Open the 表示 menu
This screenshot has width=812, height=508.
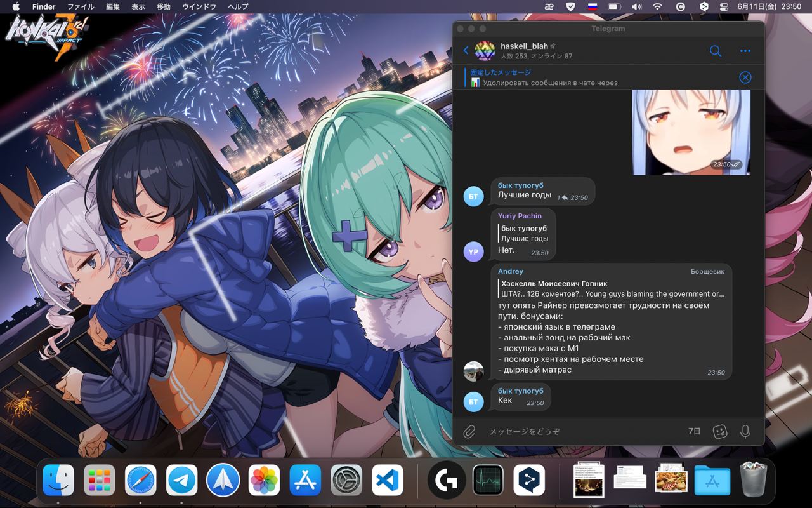[138, 6]
